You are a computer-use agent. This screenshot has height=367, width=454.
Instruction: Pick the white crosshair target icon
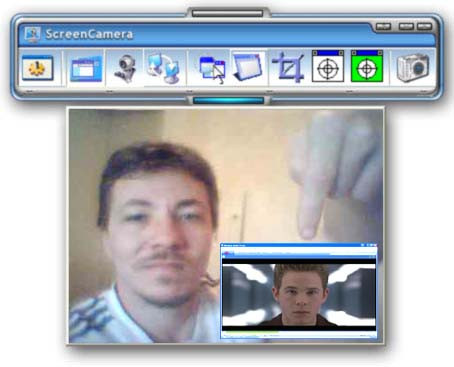tap(328, 66)
